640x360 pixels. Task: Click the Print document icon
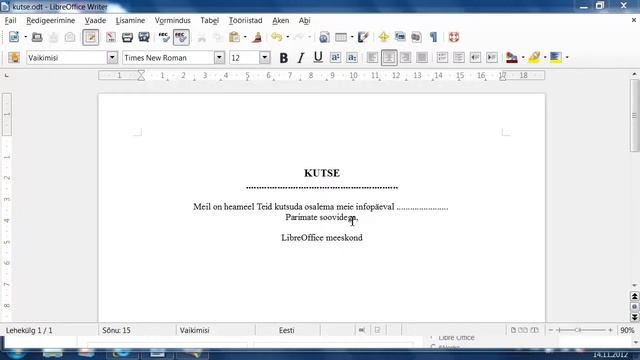click(127, 37)
